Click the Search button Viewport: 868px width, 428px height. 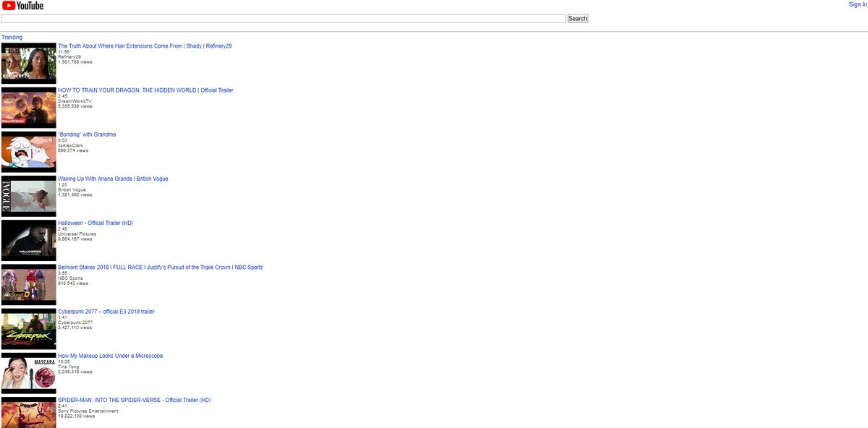[x=578, y=18]
